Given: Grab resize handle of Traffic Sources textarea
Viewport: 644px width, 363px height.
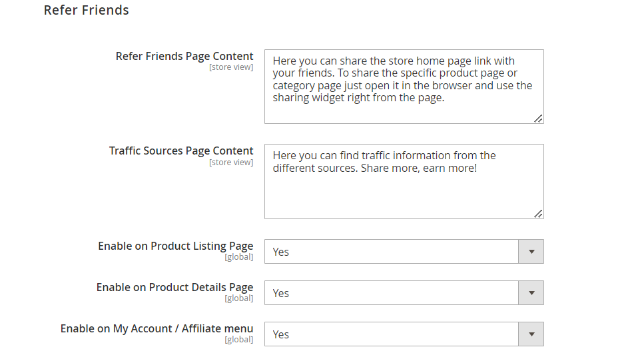Looking at the screenshot, I should pos(538,214).
